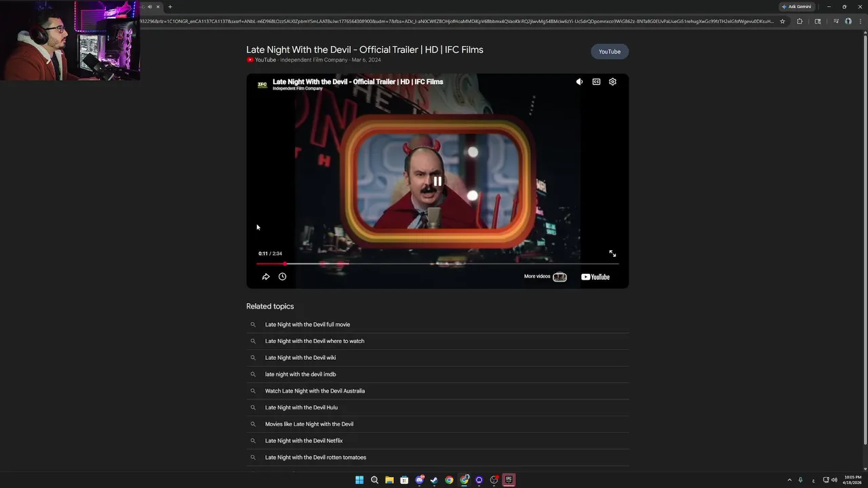The image size is (868, 488).
Task: Open the in-player video title link
Action: (x=357, y=81)
